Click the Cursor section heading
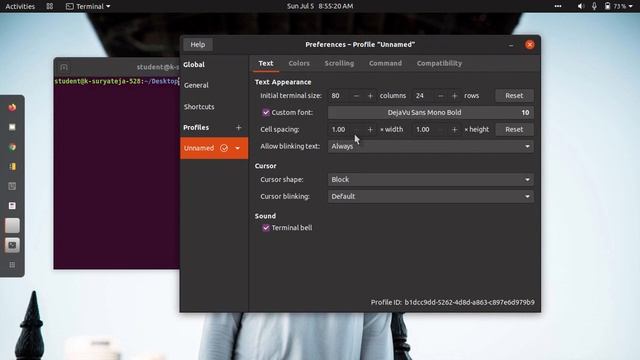Viewport: 640px width, 360px height. [265, 166]
